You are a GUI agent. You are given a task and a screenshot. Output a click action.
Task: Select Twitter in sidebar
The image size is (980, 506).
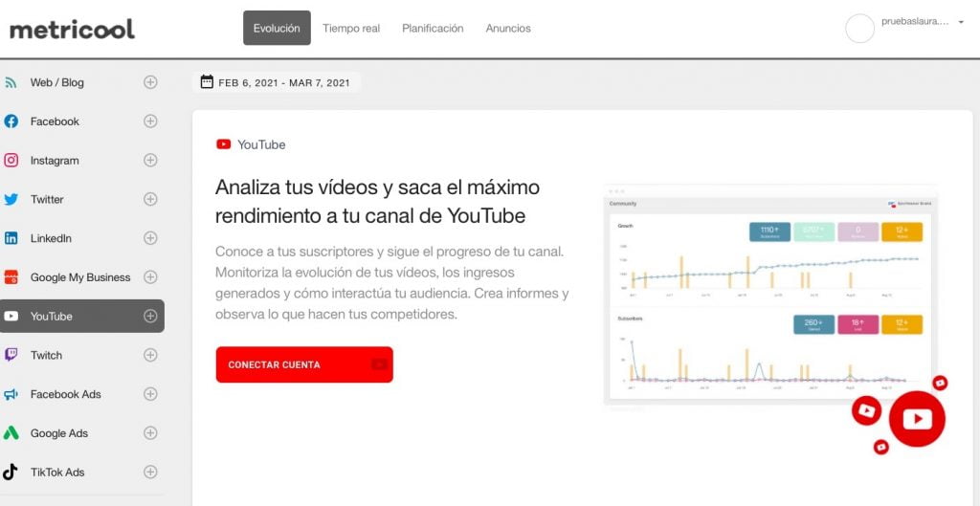pos(47,199)
